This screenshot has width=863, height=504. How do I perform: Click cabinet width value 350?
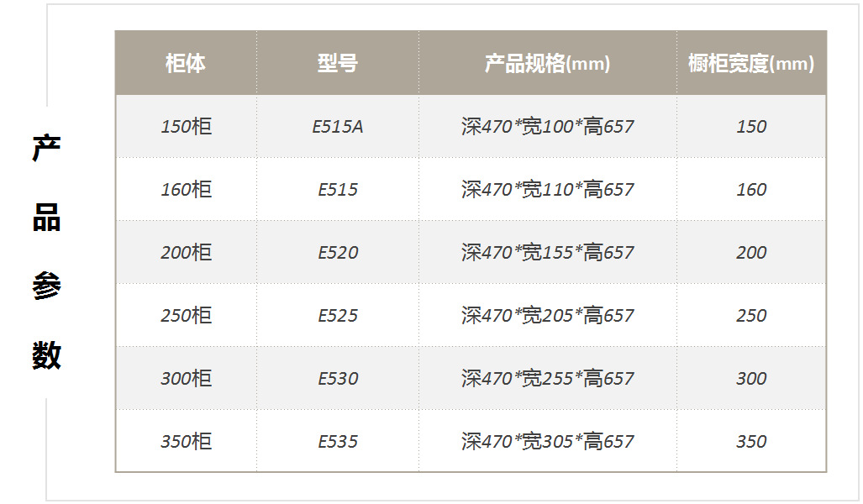pyautogui.click(x=750, y=442)
